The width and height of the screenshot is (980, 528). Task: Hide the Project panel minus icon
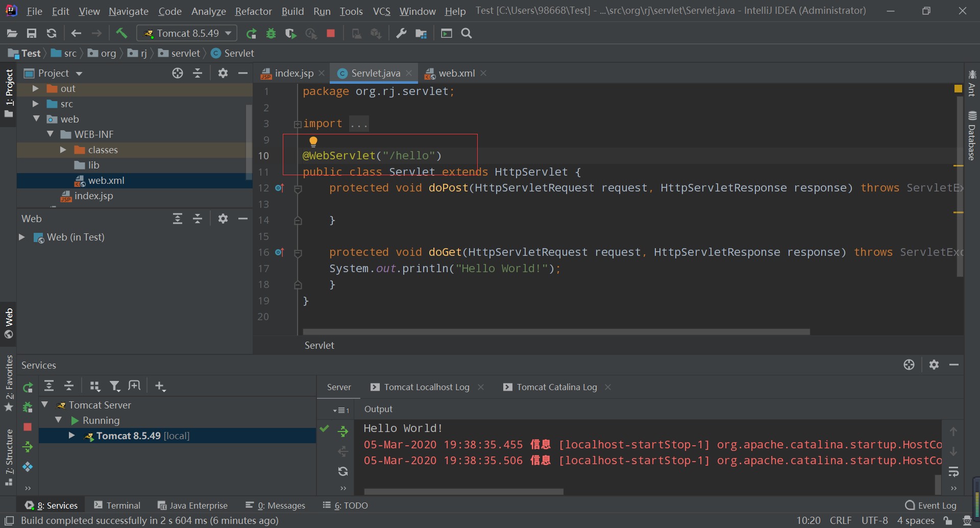tap(243, 74)
